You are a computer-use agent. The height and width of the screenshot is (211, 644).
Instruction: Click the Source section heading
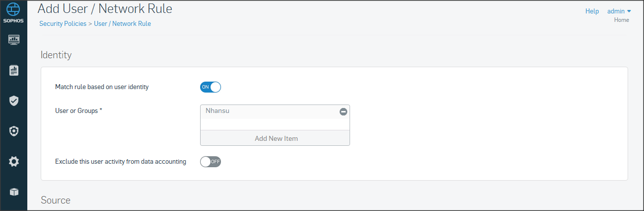pos(56,200)
